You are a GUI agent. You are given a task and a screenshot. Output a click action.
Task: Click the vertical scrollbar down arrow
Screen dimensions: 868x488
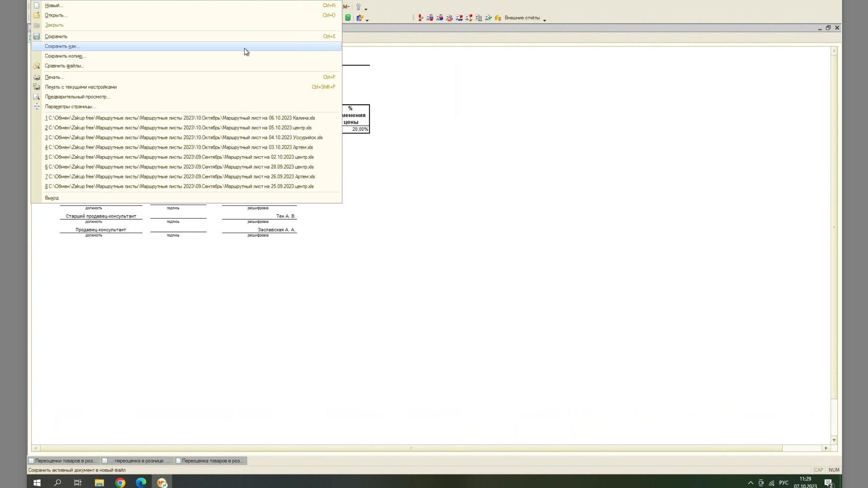tap(834, 440)
